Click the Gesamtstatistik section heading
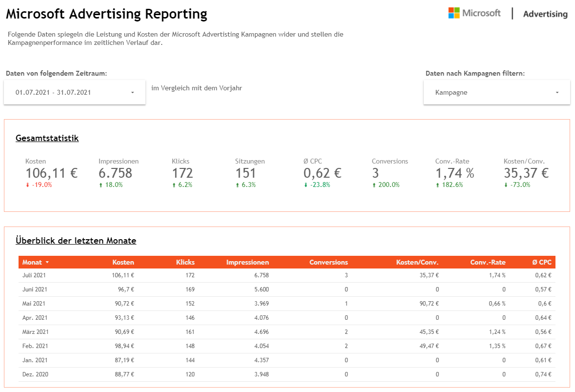 tap(47, 138)
